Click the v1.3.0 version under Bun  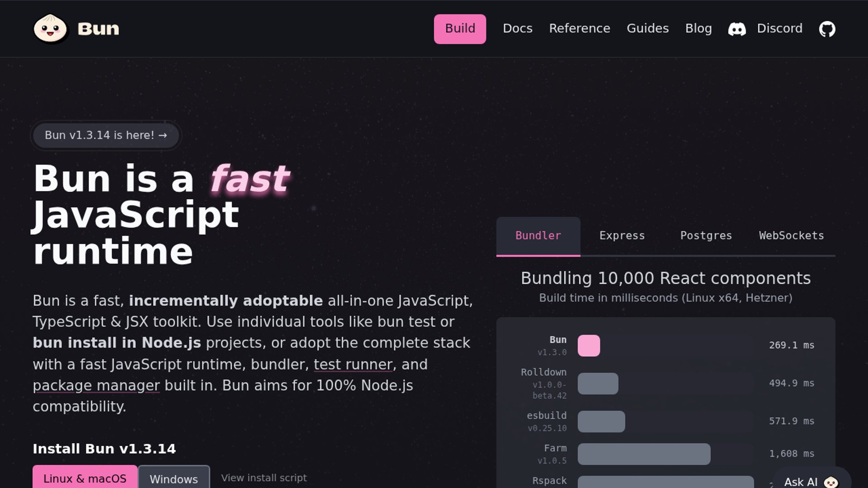[x=552, y=352]
